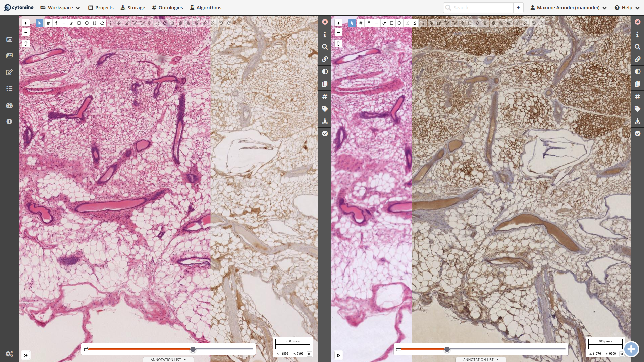This screenshot has height=362, width=644.
Task: Open the Ontologies menu item
Action: (x=167, y=8)
